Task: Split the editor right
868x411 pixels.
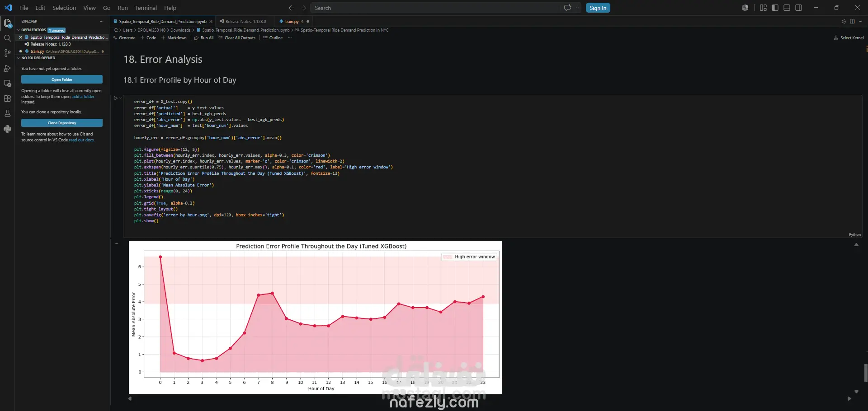Action: click(x=852, y=21)
